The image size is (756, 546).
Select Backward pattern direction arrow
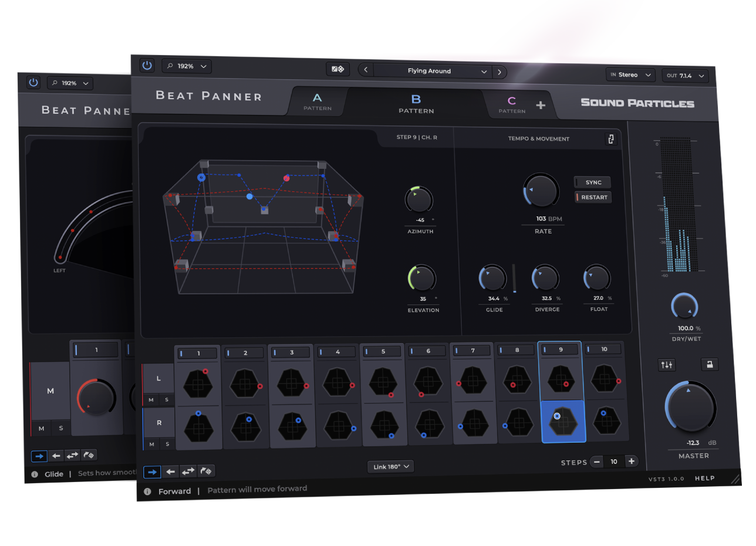(x=170, y=471)
